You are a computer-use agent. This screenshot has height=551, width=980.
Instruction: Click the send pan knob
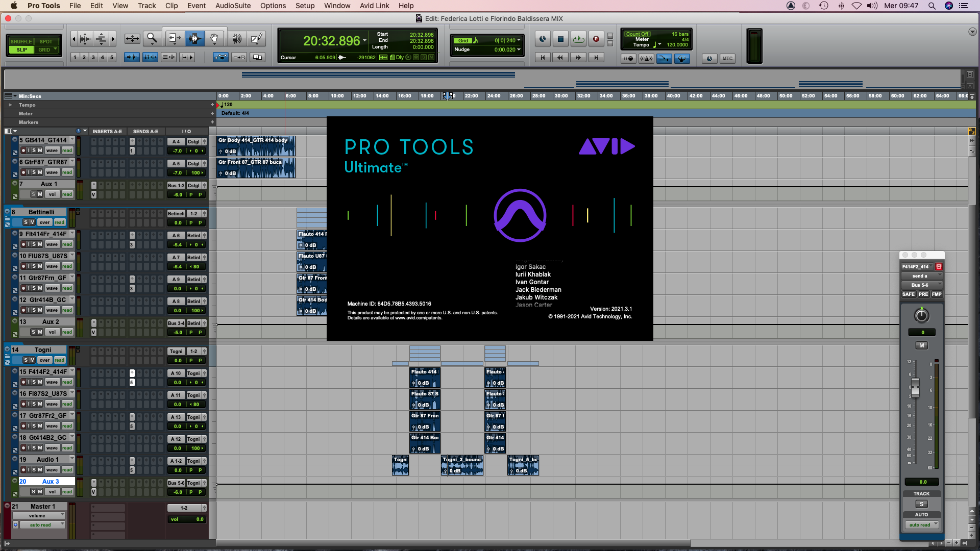pos(921,316)
